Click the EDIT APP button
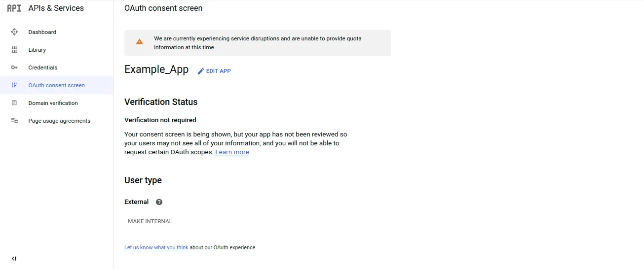 pyautogui.click(x=214, y=71)
